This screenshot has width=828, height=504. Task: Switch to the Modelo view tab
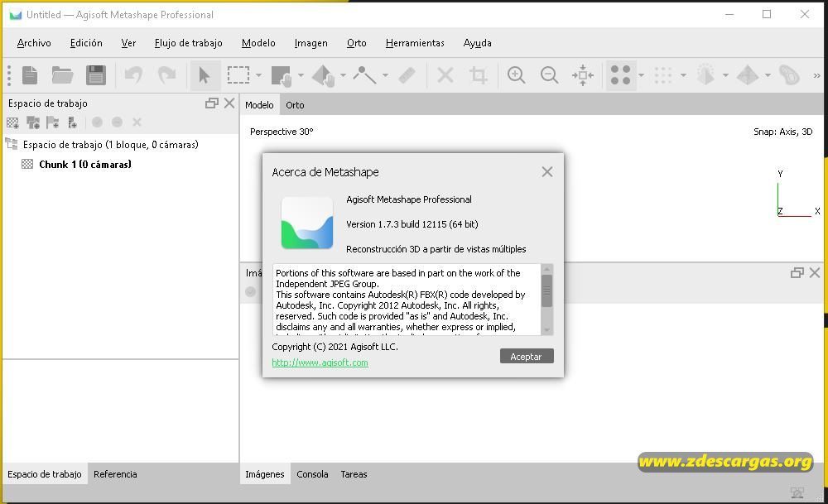(x=259, y=105)
